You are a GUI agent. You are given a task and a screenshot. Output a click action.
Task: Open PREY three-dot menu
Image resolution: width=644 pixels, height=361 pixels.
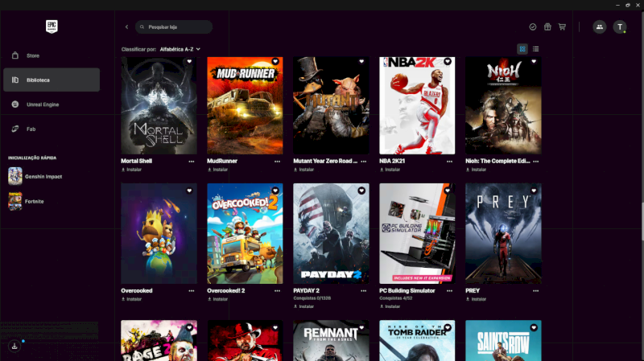[536, 291]
